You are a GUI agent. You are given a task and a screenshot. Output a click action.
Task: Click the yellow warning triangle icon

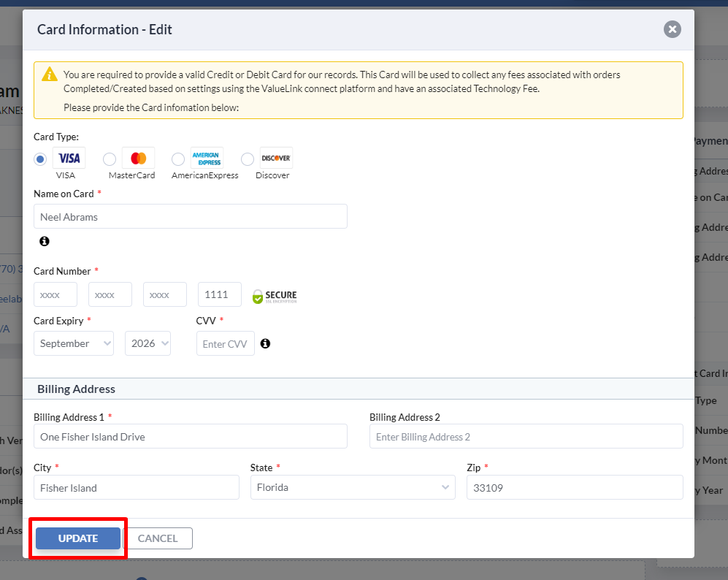[49, 75]
